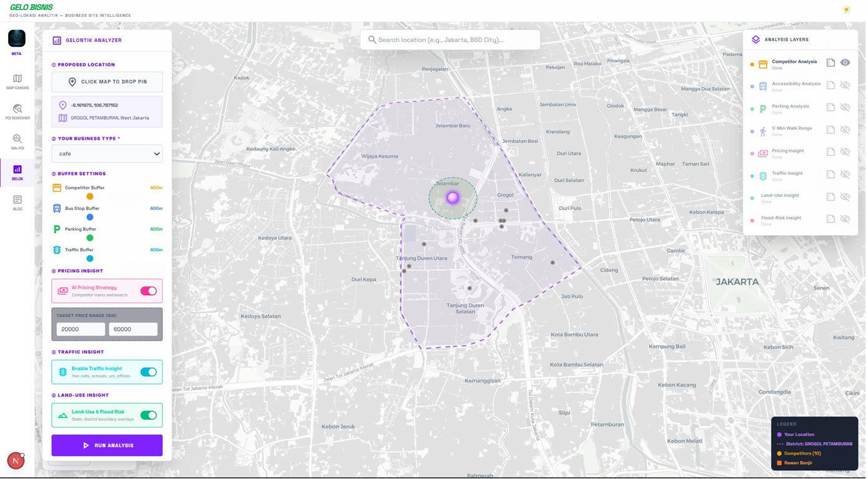
Task: Show the Land-Use Insight layer
Action: [x=847, y=198]
